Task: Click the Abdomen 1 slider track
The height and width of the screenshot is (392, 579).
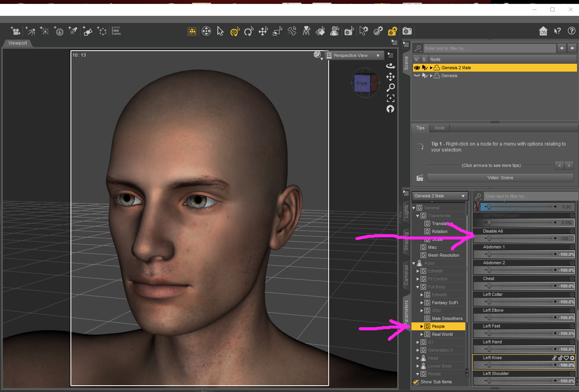Action: pos(521,254)
